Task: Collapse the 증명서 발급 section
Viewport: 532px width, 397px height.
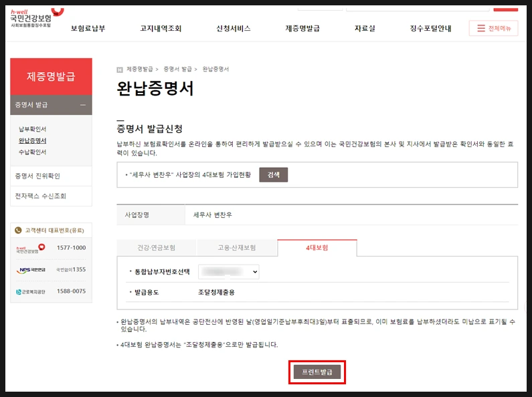Action: (83, 105)
